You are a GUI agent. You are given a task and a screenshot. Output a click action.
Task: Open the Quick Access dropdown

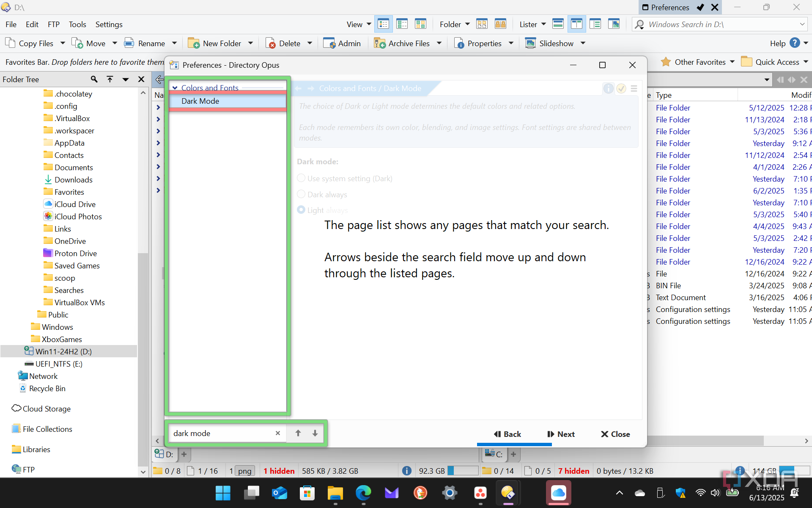point(806,62)
